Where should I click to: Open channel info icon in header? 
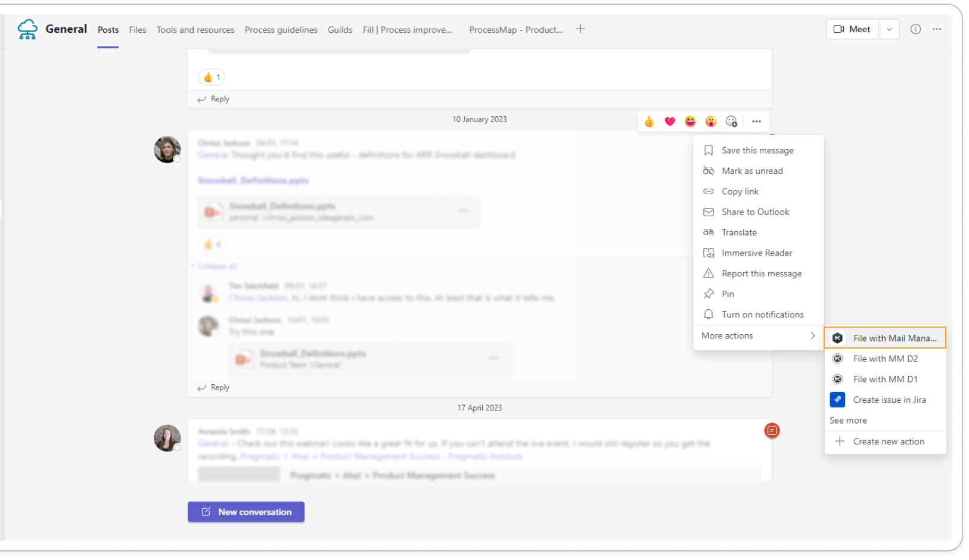[915, 29]
